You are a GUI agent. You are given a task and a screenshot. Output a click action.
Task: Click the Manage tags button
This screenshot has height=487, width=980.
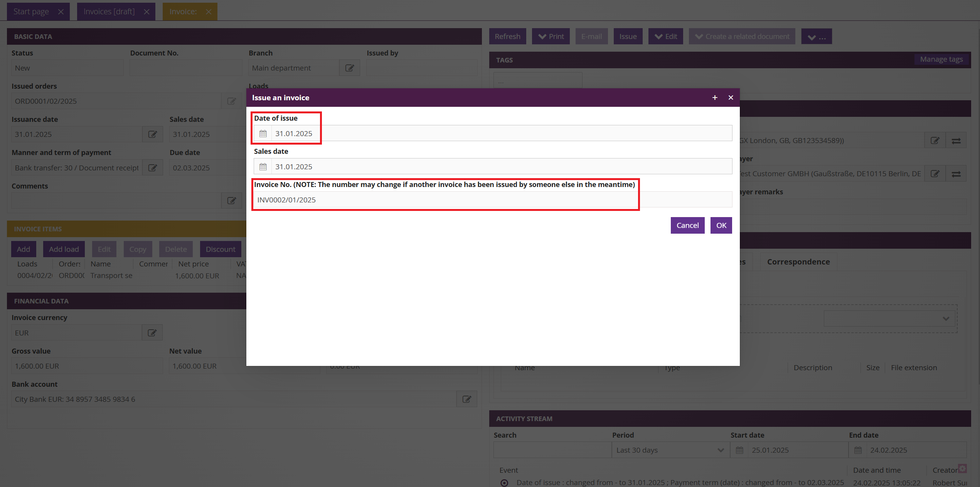[941, 59]
